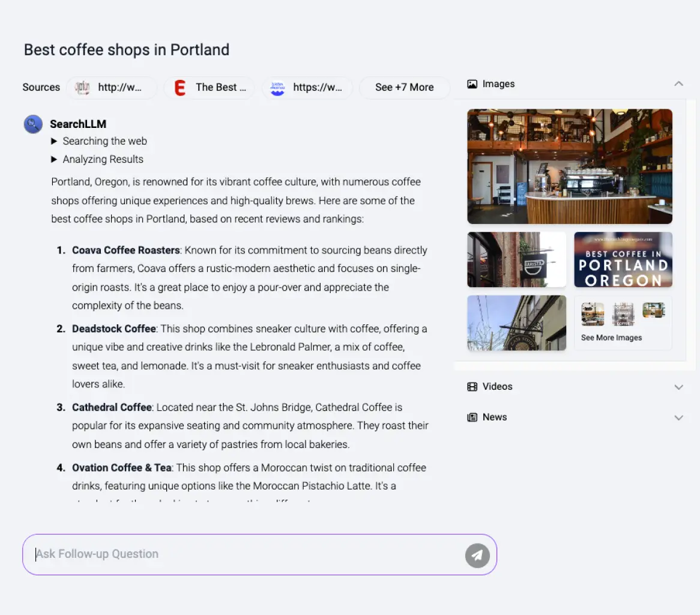The width and height of the screenshot is (700, 615).
Task: Open the Best Coffee in Portland Oregon image
Action: tap(623, 259)
